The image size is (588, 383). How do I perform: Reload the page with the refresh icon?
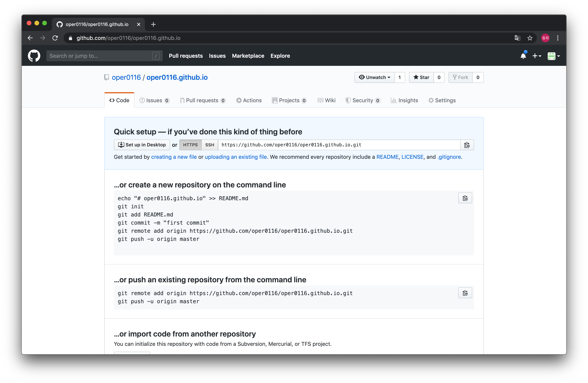55,38
